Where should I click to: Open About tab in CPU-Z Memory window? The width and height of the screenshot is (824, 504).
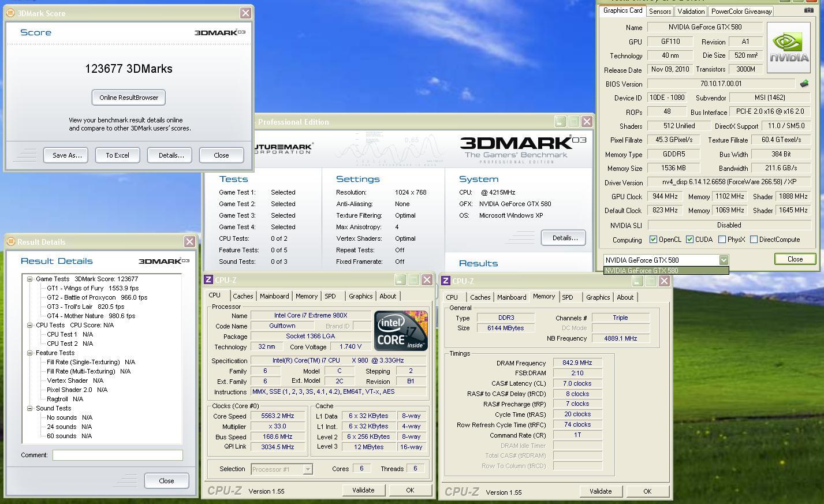625,297
